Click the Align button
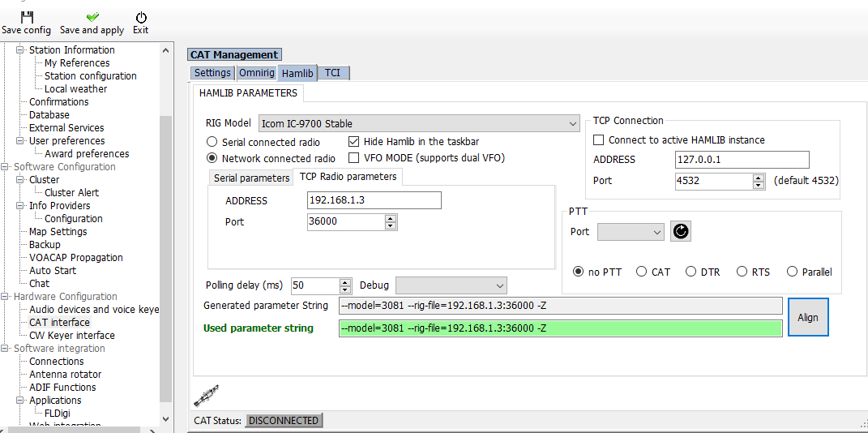The width and height of the screenshot is (868, 433). [x=808, y=317]
